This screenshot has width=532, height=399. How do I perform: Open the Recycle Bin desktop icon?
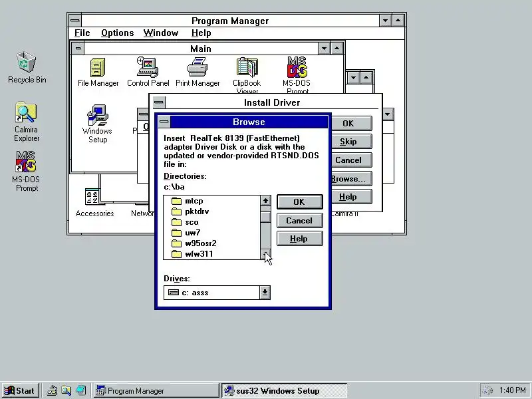point(26,62)
